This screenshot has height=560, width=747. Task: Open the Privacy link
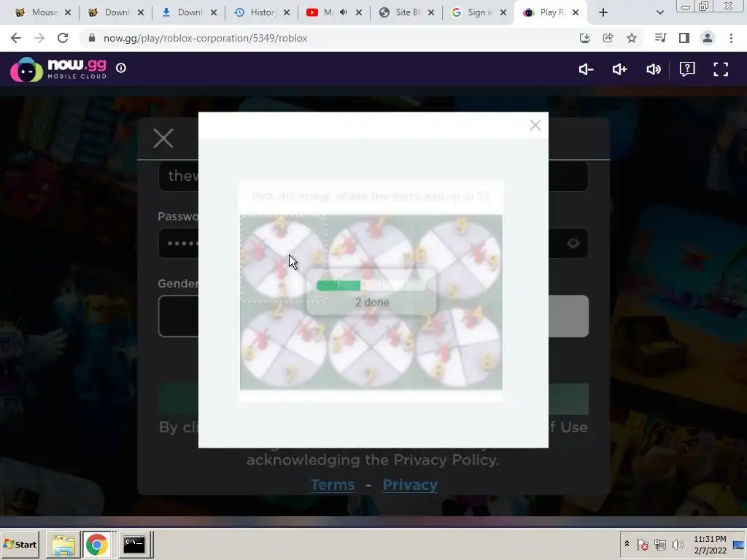[410, 485]
